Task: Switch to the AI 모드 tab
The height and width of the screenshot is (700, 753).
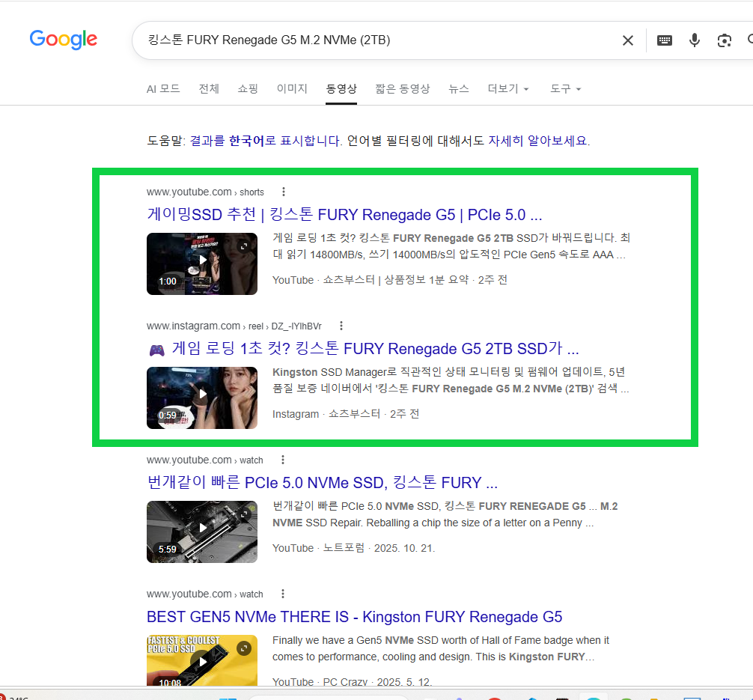Action: (x=163, y=89)
